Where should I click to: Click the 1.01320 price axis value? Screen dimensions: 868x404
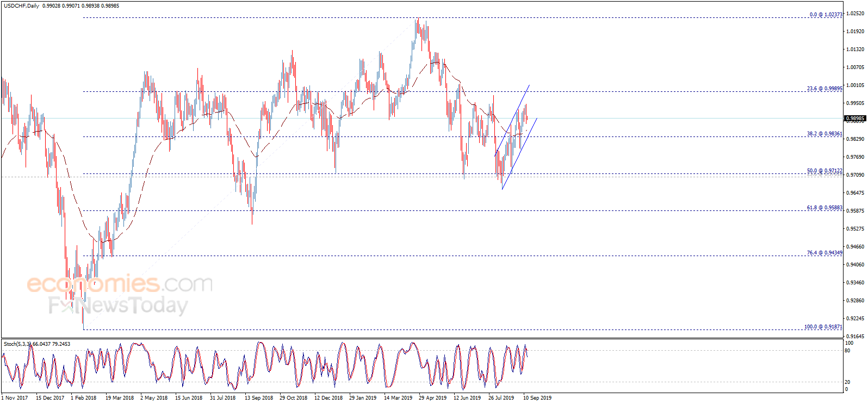click(855, 49)
